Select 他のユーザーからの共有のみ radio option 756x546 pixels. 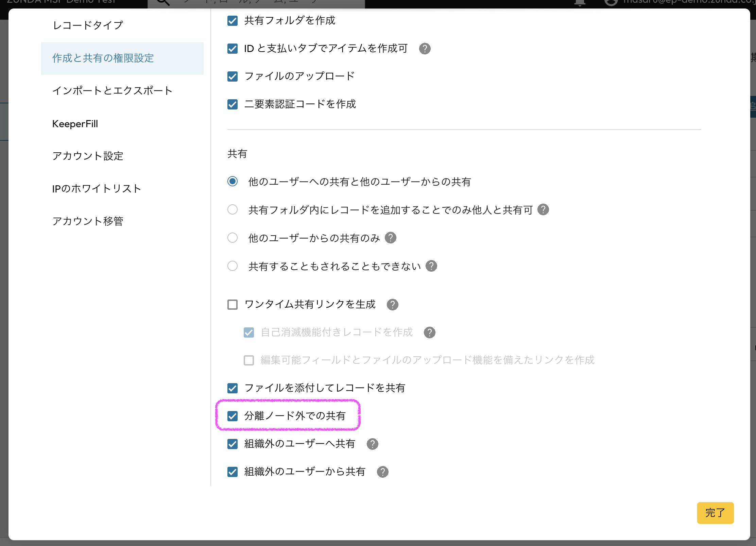(233, 238)
